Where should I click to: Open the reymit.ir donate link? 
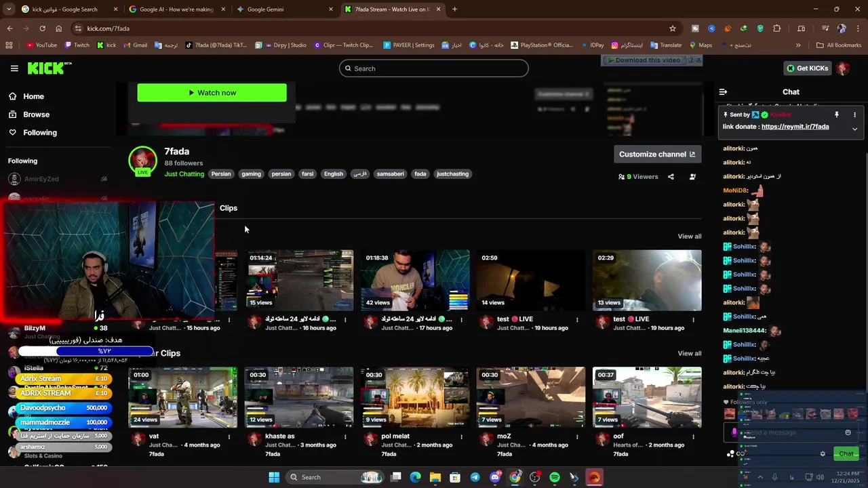tap(795, 127)
